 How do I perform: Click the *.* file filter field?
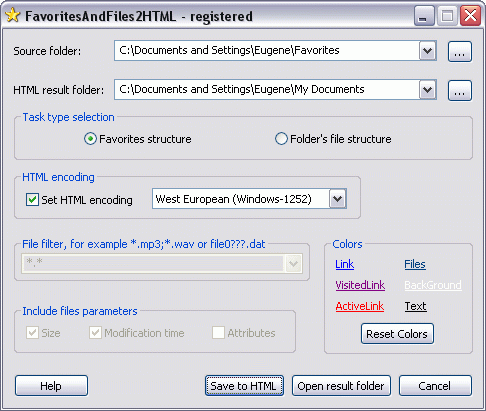153,264
